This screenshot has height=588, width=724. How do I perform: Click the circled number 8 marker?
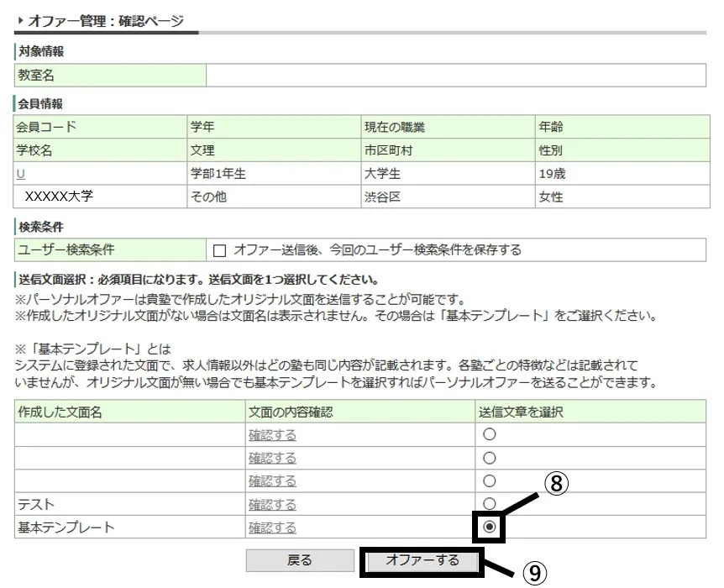556,484
